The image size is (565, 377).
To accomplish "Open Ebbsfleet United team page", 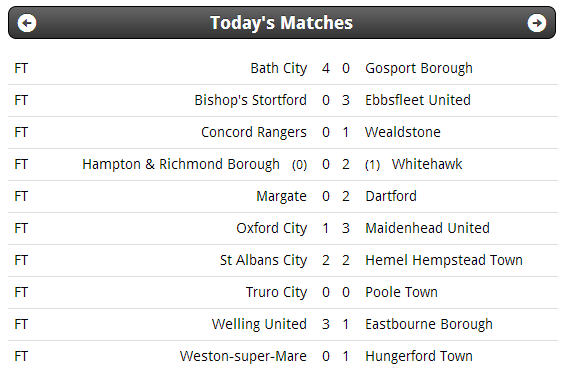I will [x=418, y=100].
